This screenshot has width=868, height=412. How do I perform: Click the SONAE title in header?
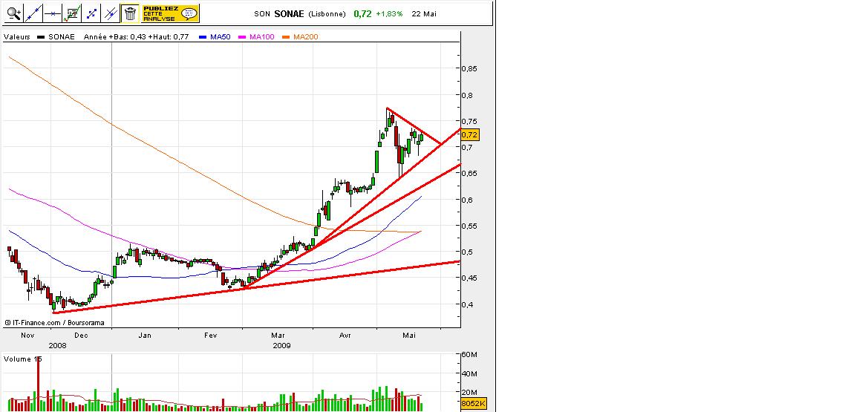coord(289,14)
